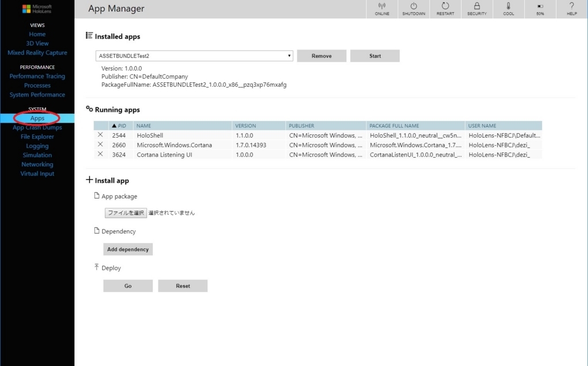
Task: Select the Cortana Listening UI name cell
Action: click(x=182, y=155)
